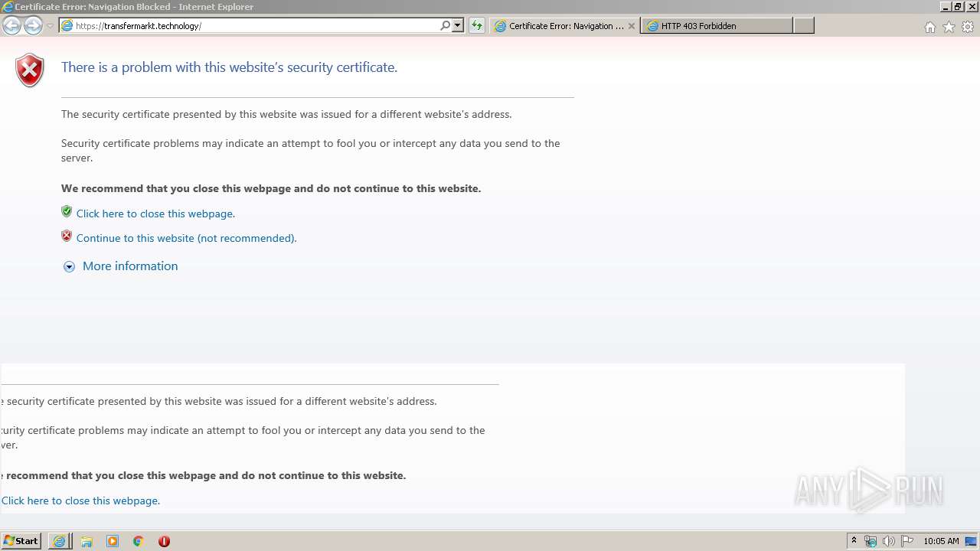Click text 'We recommend that you close this webpage'

[176, 188]
